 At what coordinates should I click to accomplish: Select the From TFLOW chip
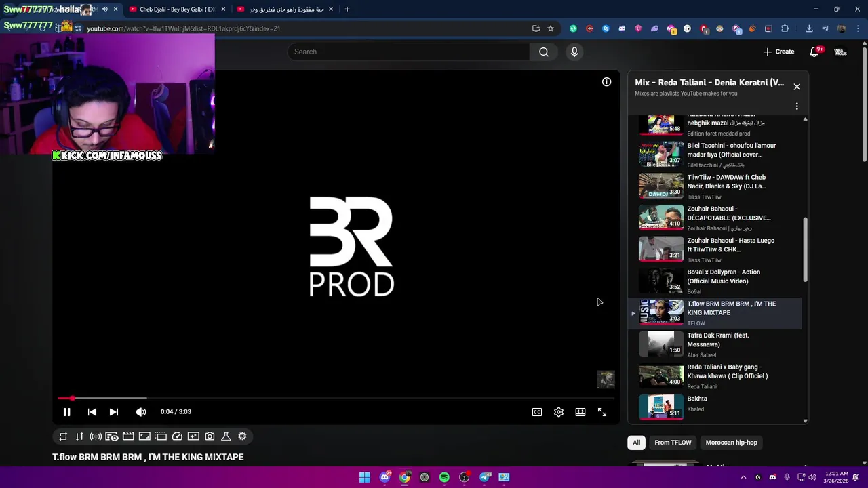[x=673, y=443]
